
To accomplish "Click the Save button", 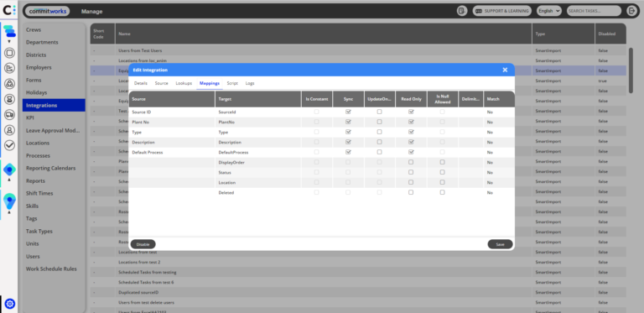I will 500,244.
